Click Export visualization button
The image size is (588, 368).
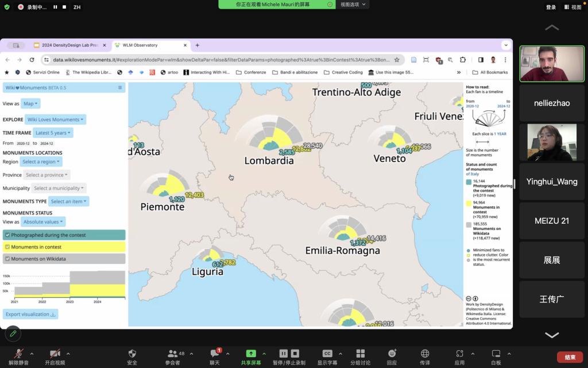coord(31,315)
